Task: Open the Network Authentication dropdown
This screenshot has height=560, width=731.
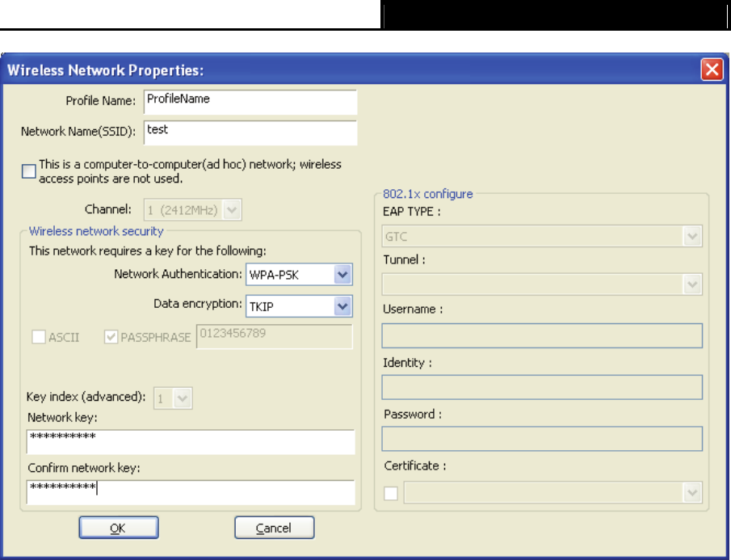Action: (299, 275)
